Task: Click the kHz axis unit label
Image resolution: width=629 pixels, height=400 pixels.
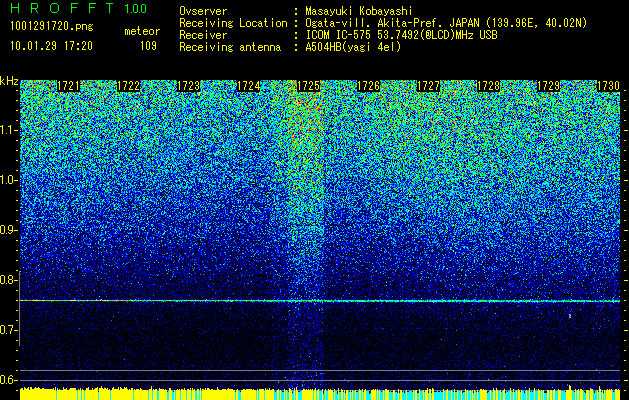Action: (9, 81)
